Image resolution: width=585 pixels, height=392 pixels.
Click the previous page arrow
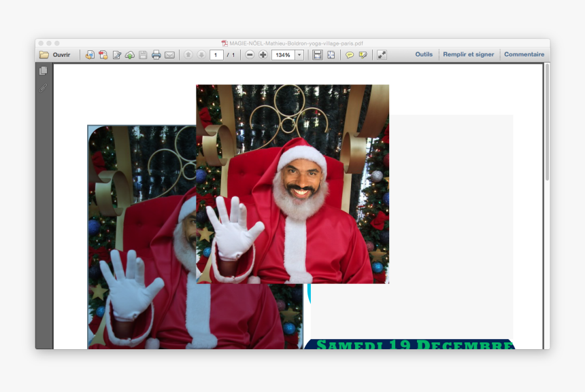coord(188,55)
